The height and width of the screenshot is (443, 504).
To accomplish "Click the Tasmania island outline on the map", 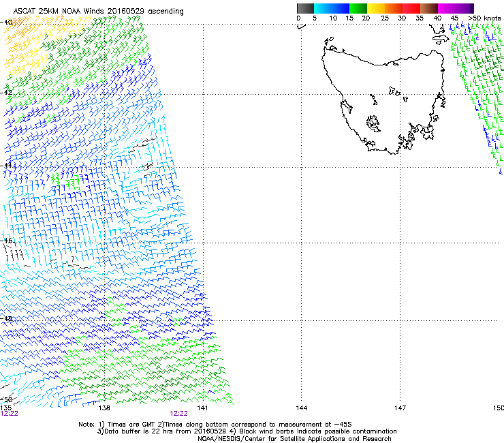I will tap(383, 103).
